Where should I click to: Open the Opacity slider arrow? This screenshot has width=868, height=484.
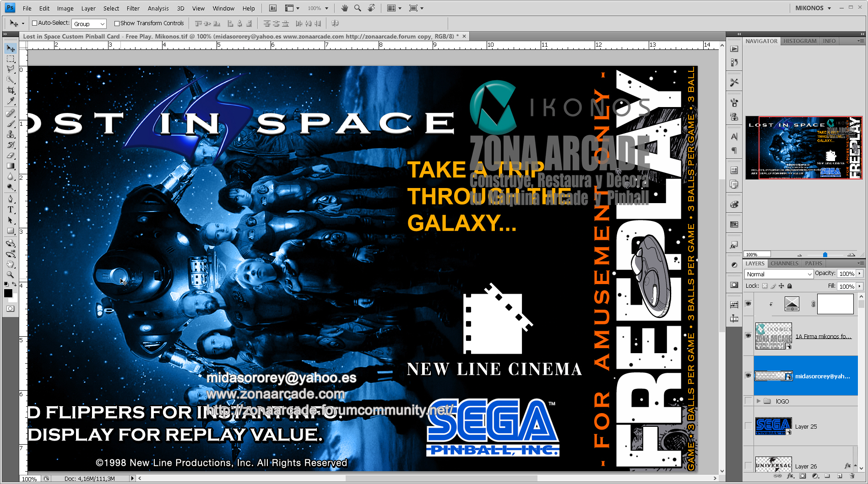859,274
